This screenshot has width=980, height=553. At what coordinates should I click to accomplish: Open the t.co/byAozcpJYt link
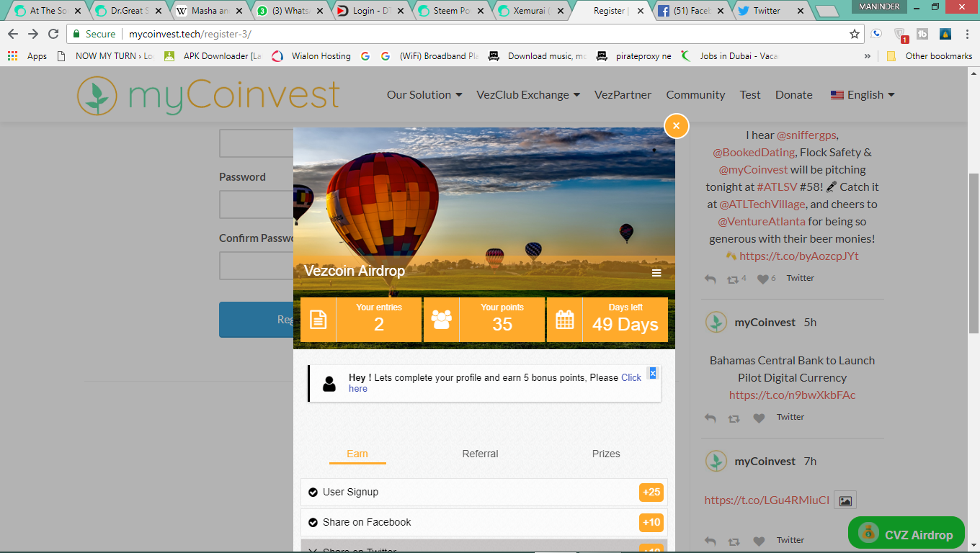click(799, 256)
